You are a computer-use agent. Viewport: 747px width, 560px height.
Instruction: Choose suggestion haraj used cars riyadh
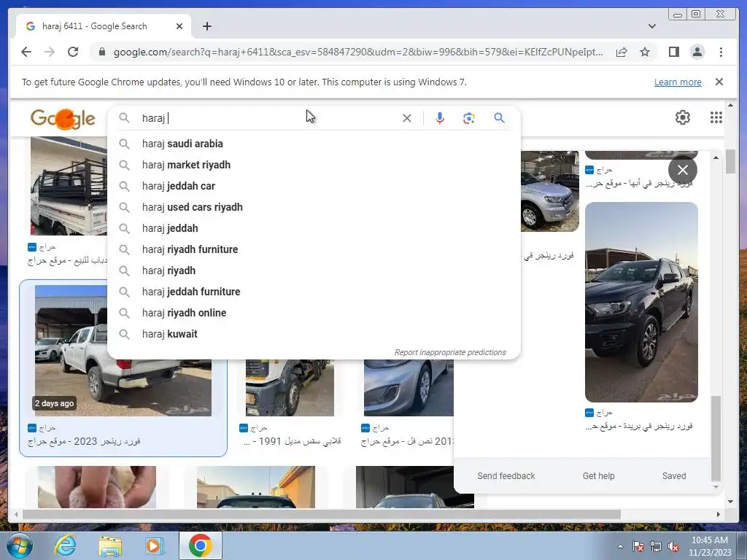click(x=314, y=207)
